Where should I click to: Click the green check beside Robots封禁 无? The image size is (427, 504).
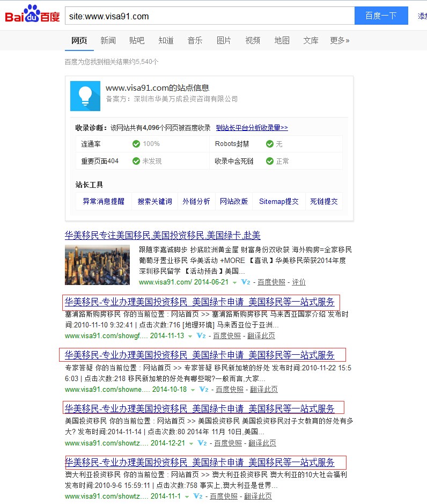(270, 144)
